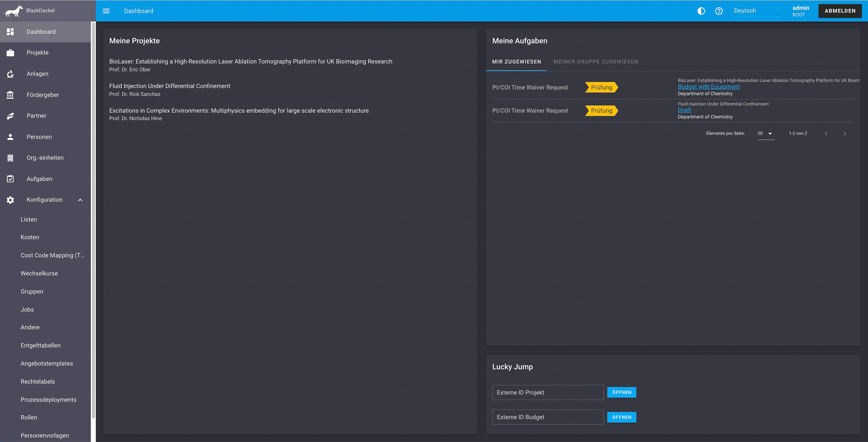868x442 pixels.
Task: Switch to Meiner Gruppe zugewiesen tab
Action: point(596,62)
